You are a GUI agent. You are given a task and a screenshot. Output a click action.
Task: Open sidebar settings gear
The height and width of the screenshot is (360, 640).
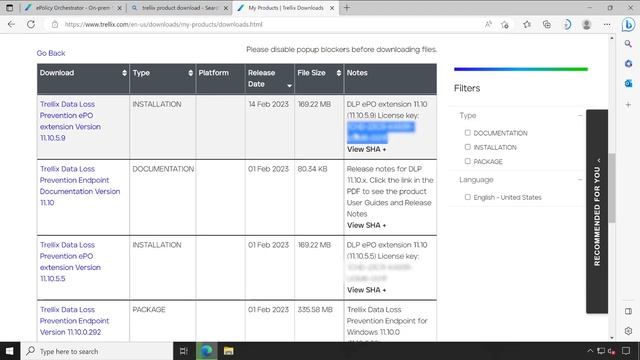click(x=628, y=331)
